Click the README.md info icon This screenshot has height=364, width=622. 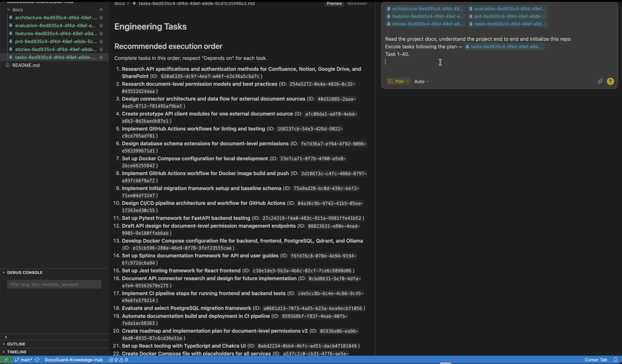8,65
